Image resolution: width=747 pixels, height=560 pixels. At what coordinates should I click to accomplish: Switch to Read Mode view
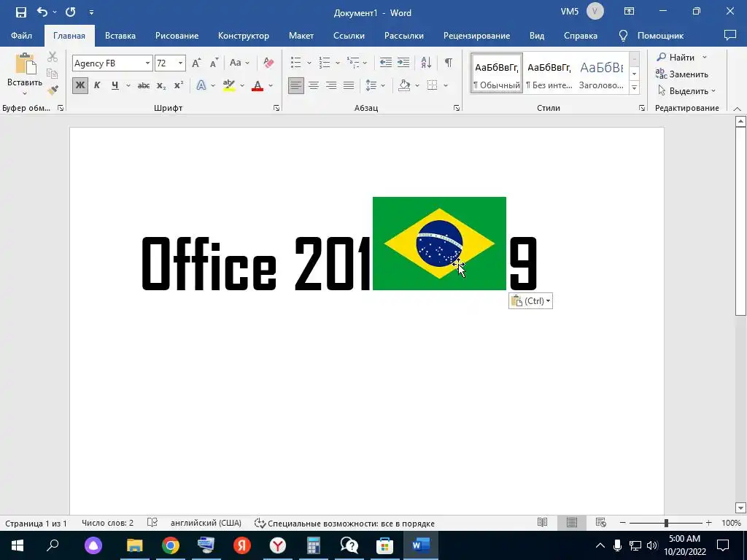pyautogui.click(x=542, y=523)
